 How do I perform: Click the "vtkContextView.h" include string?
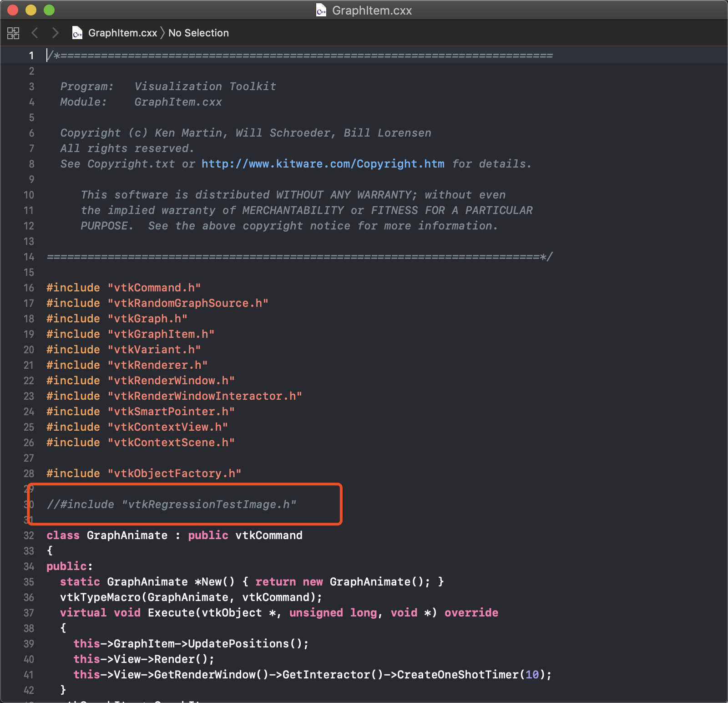click(167, 427)
